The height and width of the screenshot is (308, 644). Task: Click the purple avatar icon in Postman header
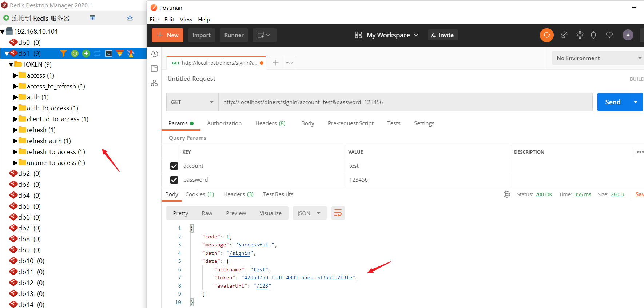628,35
